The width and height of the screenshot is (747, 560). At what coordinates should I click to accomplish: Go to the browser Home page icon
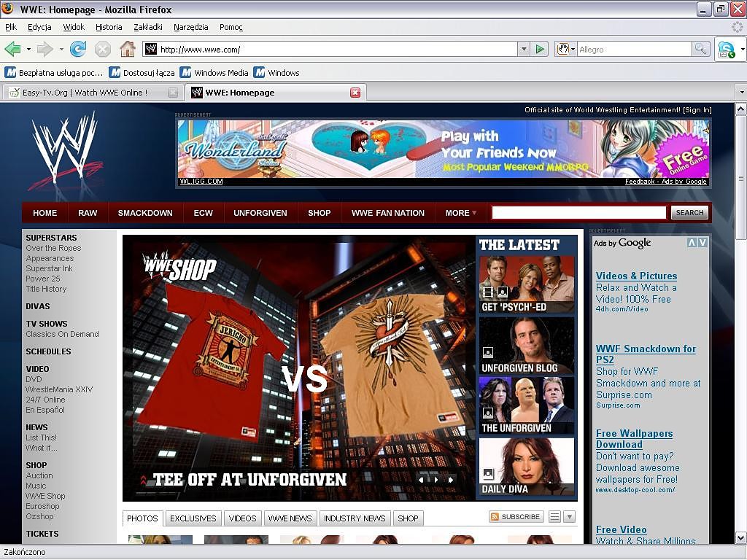point(127,49)
